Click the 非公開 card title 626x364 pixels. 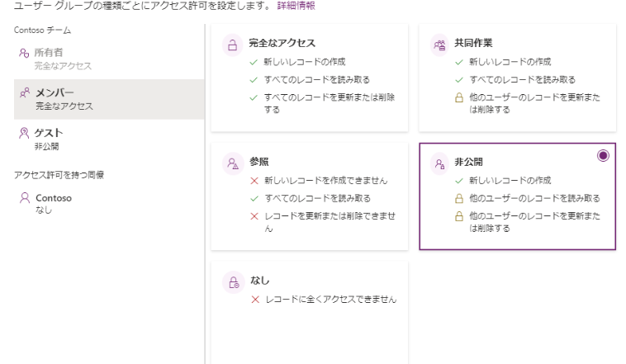click(469, 162)
